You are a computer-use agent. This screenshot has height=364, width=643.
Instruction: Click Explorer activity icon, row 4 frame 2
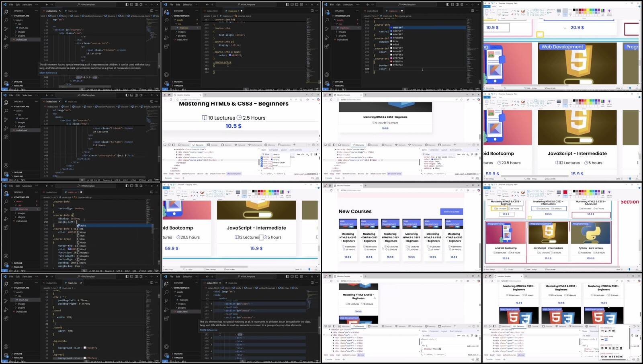[166, 284]
